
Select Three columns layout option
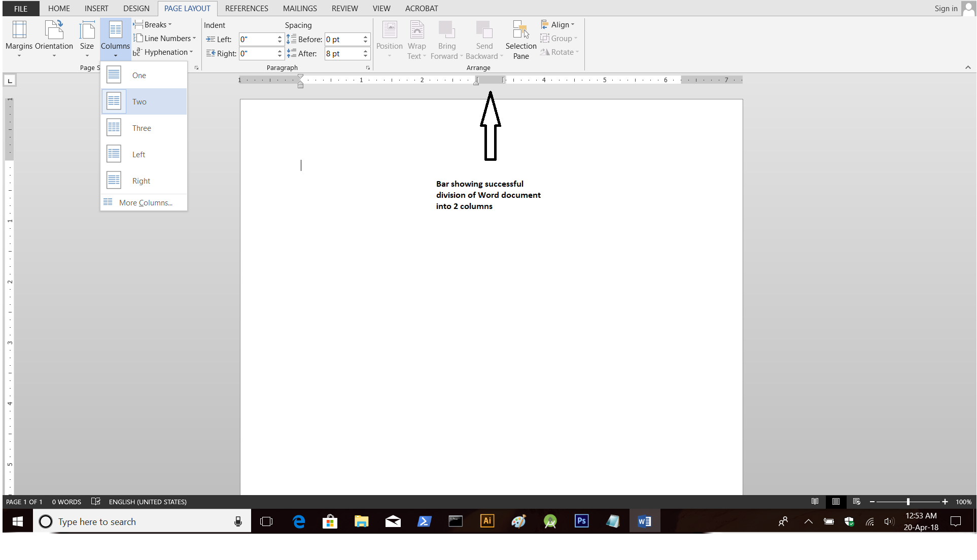[x=142, y=127]
